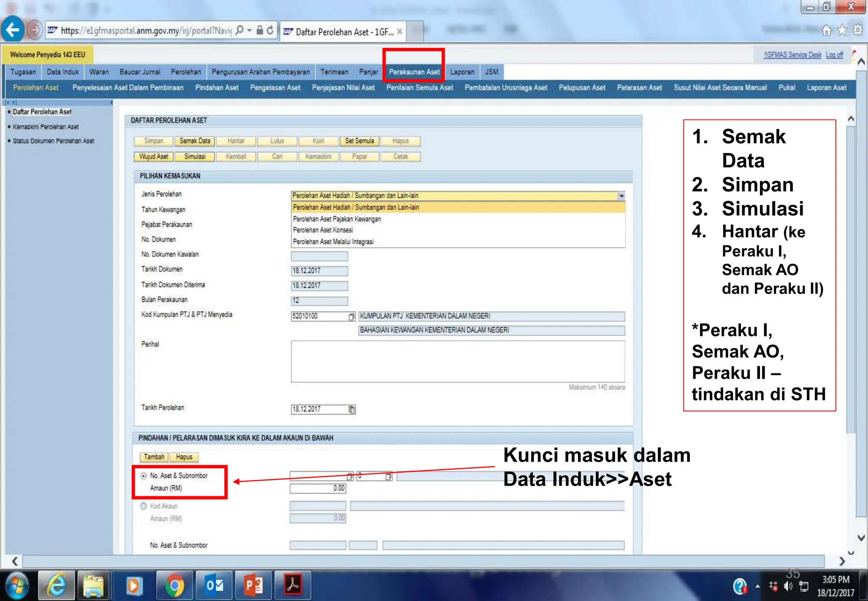
Task: Switch to Pelupusan Aset submenu
Action: 581,88
